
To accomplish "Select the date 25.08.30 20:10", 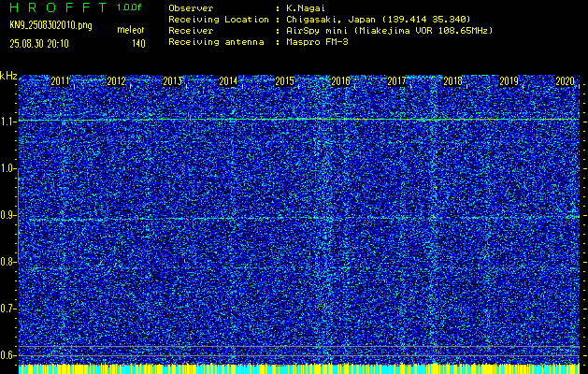I will point(39,44).
